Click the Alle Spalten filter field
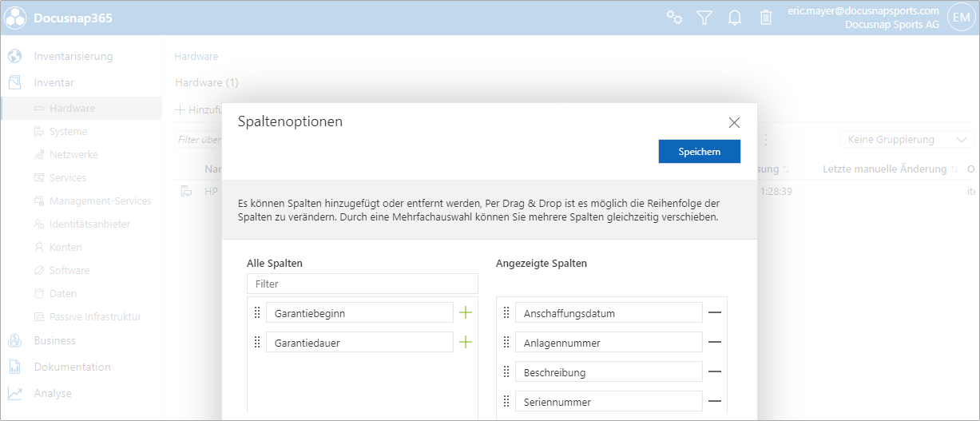 point(363,284)
